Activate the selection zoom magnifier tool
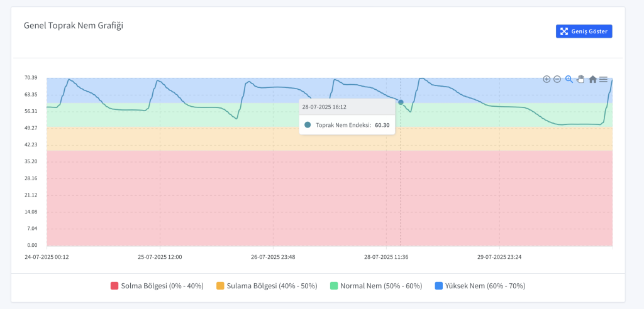 [x=569, y=79]
